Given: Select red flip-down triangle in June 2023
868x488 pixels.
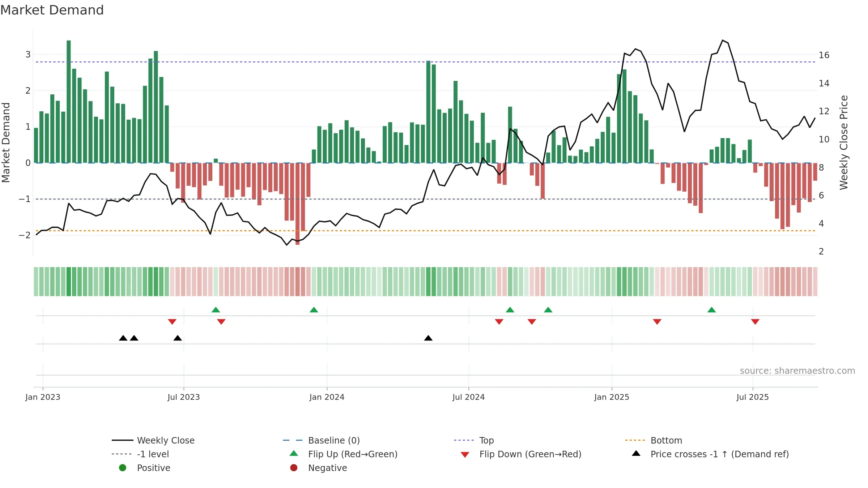Looking at the screenshot, I should pyautogui.click(x=172, y=322).
